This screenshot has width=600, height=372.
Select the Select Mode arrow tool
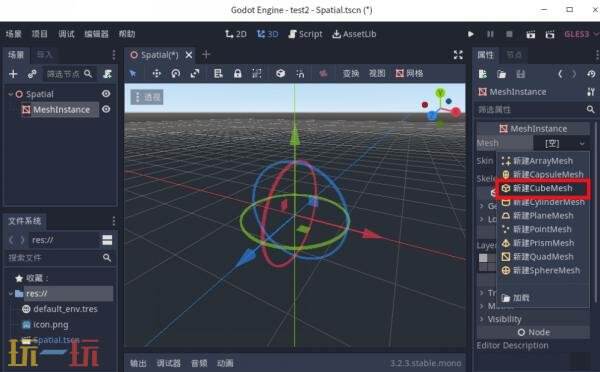(x=133, y=73)
